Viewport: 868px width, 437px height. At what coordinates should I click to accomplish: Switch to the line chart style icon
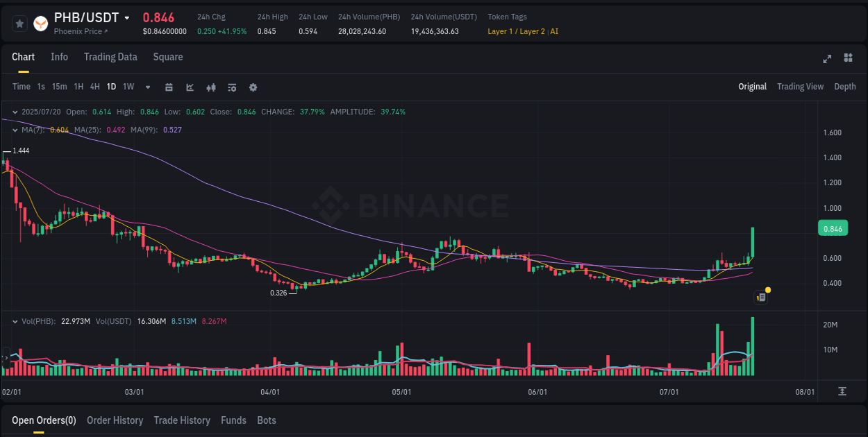click(190, 87)
